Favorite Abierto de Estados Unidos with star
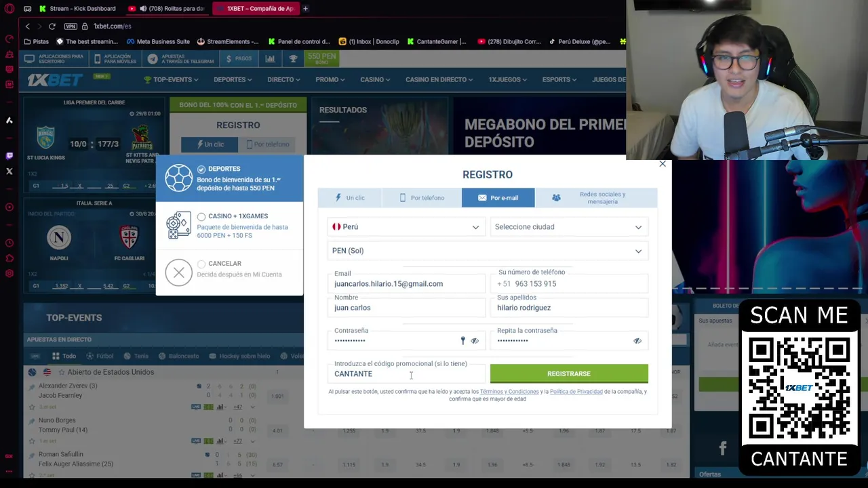868x488 pixels. click(62, 372)
